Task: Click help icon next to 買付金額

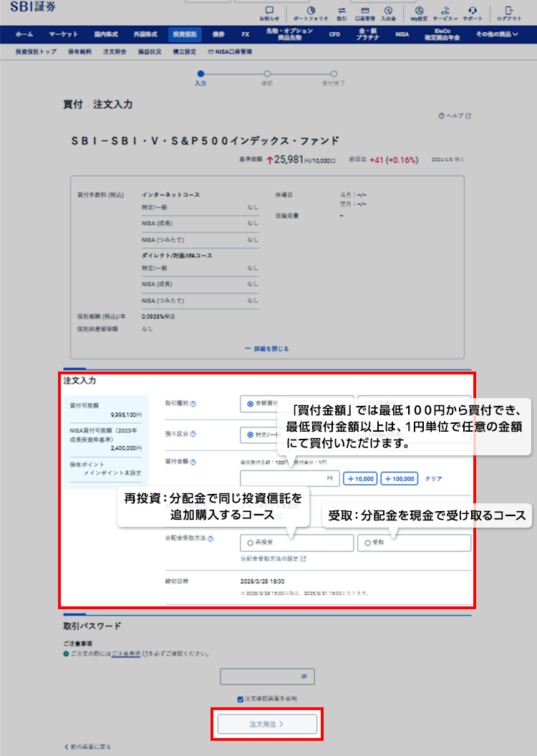Action: [193, 462]
